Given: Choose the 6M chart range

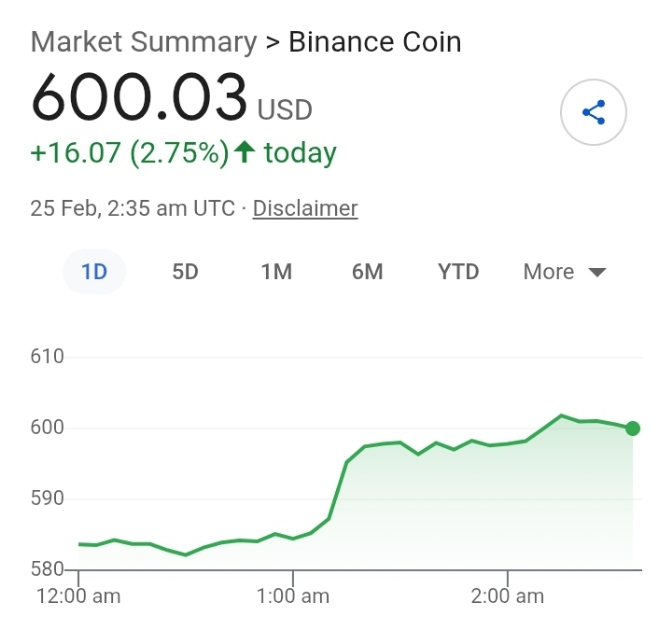Looking at the screenshot, I should pos(367,272).
